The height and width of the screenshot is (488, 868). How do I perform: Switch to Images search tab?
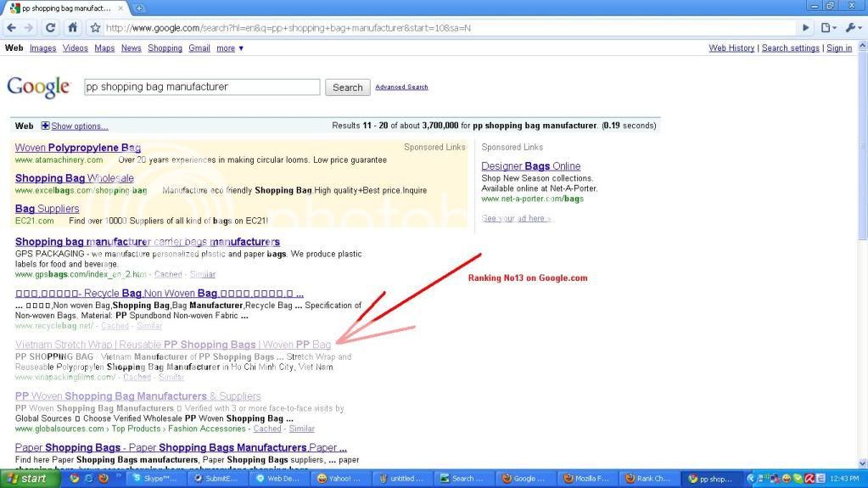pos(42,48)
